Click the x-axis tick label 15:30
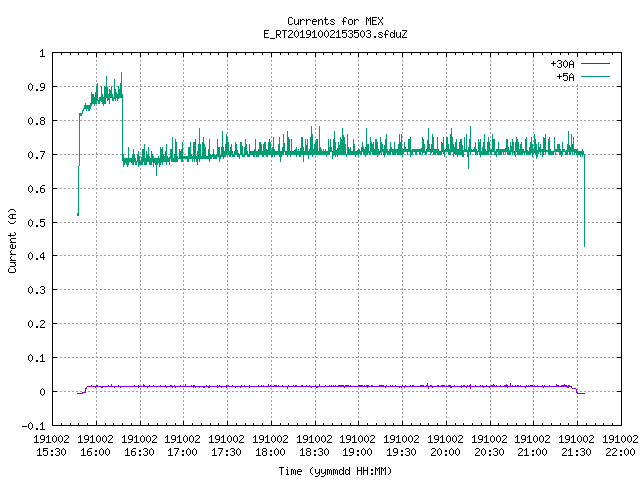Image resolution: width=640 pixels, height=480 pixels. click(x=51, y=452)
